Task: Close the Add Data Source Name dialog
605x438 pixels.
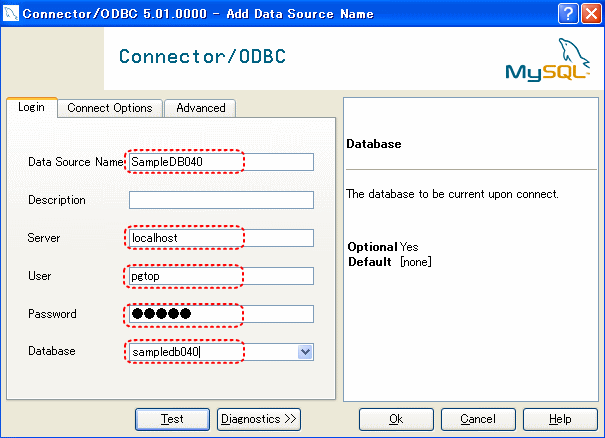Action: (x=591, y=14)
